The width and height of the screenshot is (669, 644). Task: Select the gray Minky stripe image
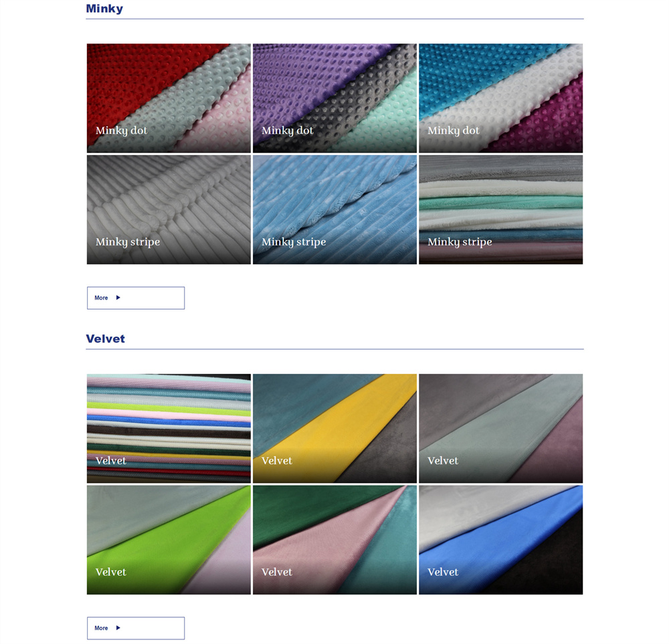point(169,209)
